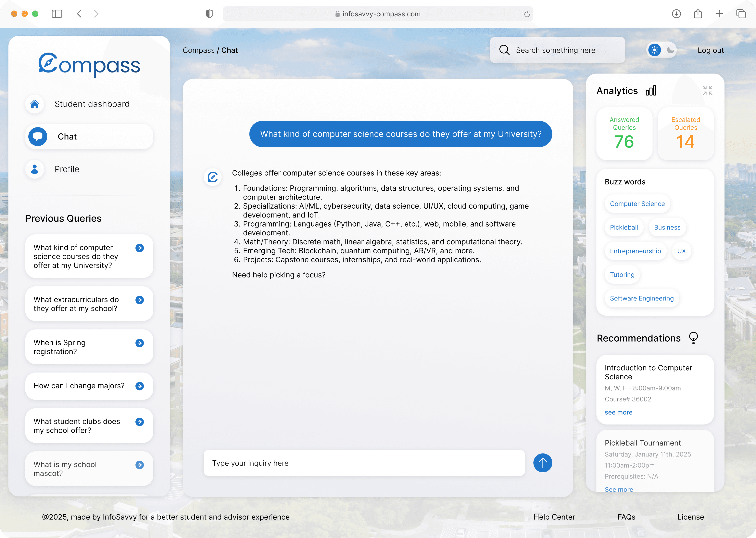Open the Help Center footer link
756x538 pixels.
click(554, 517)
